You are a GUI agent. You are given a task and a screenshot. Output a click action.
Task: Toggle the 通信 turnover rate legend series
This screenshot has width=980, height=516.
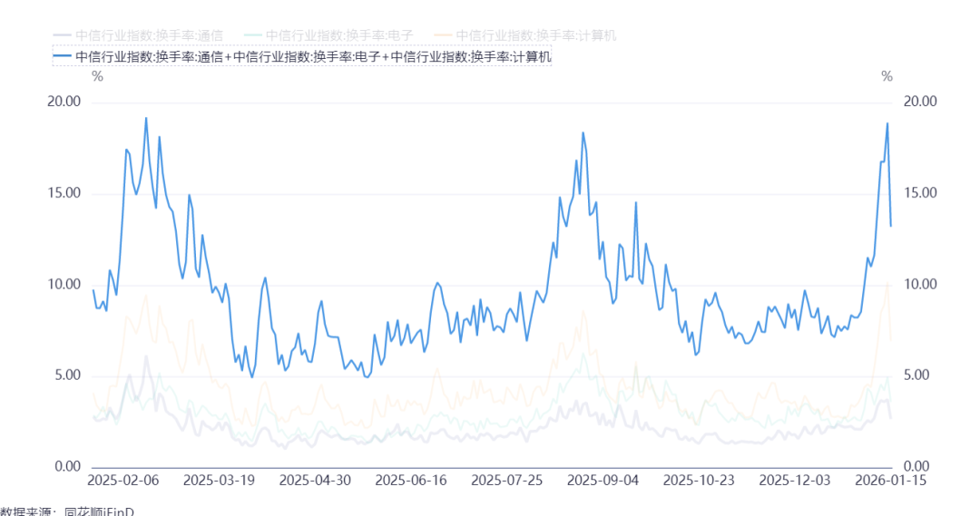(x=138, y=35)
